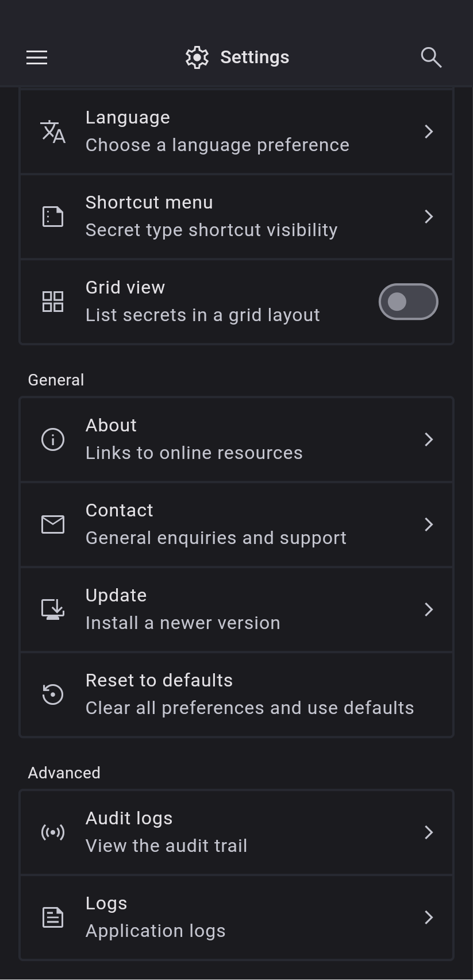Image resolution: width=473 pixels, height=980 pixels.
Task: Click the Update download icon
Action: coord(53,609)
